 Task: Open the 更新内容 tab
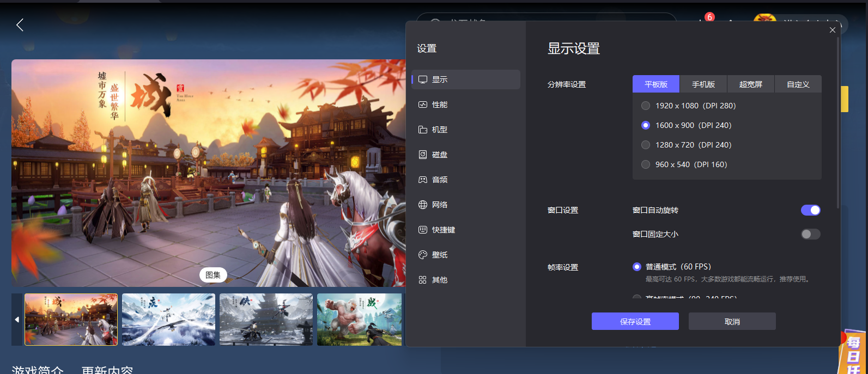coord(107,370)
